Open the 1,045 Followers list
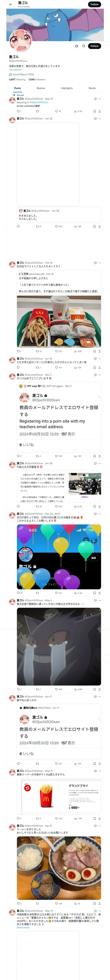 37,80
